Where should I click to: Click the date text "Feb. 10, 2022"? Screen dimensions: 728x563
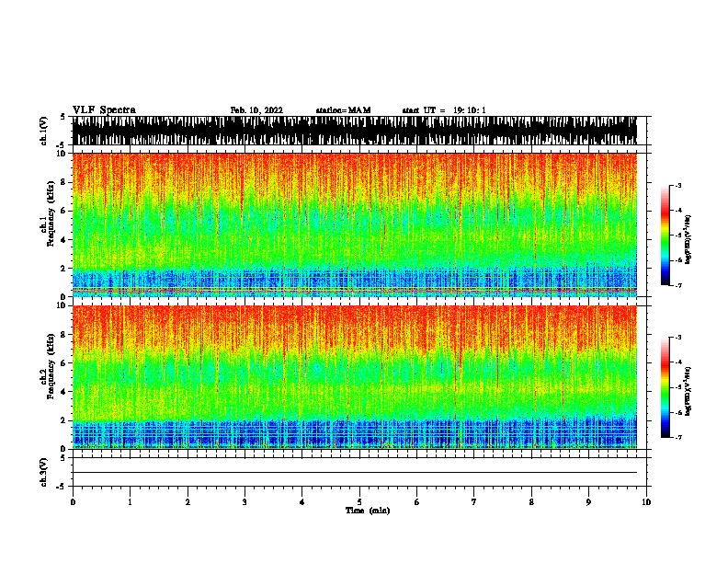pos(256,110)
